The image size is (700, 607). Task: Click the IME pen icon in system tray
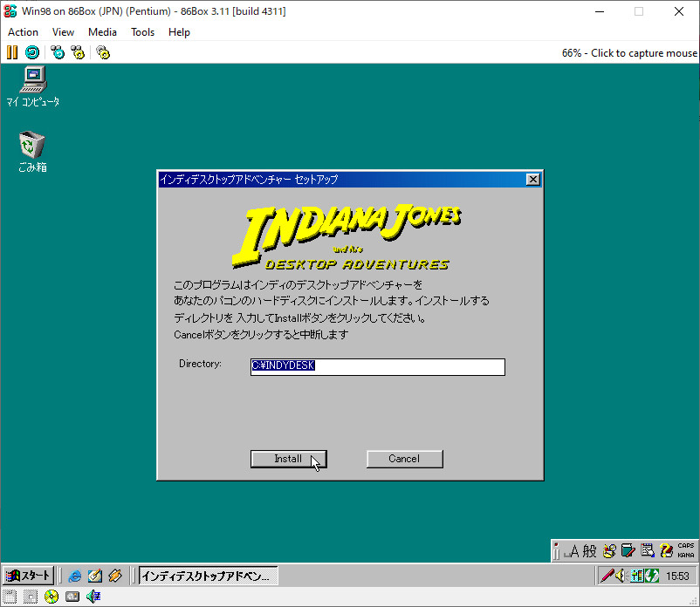coord(607,576)
